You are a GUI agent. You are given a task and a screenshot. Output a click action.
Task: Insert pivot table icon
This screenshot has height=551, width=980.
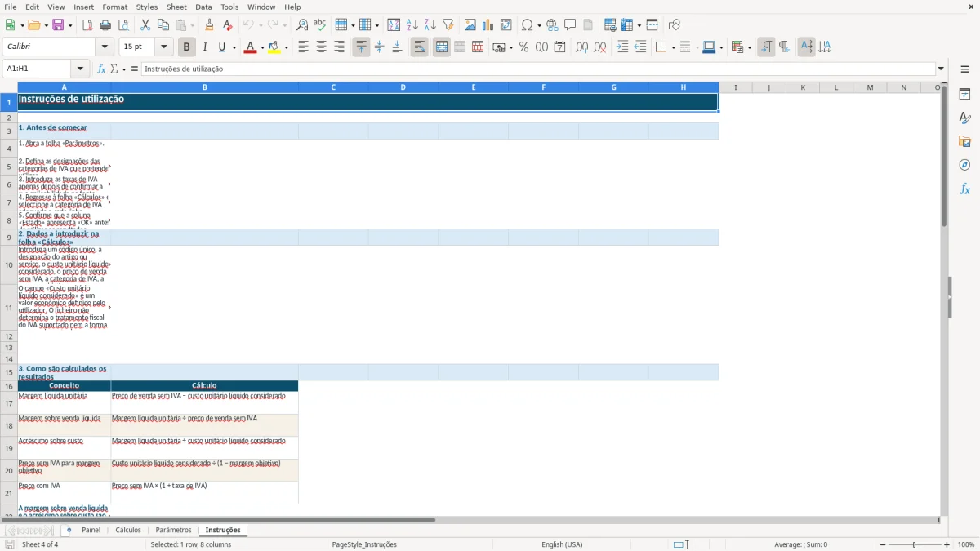(506, 25)
